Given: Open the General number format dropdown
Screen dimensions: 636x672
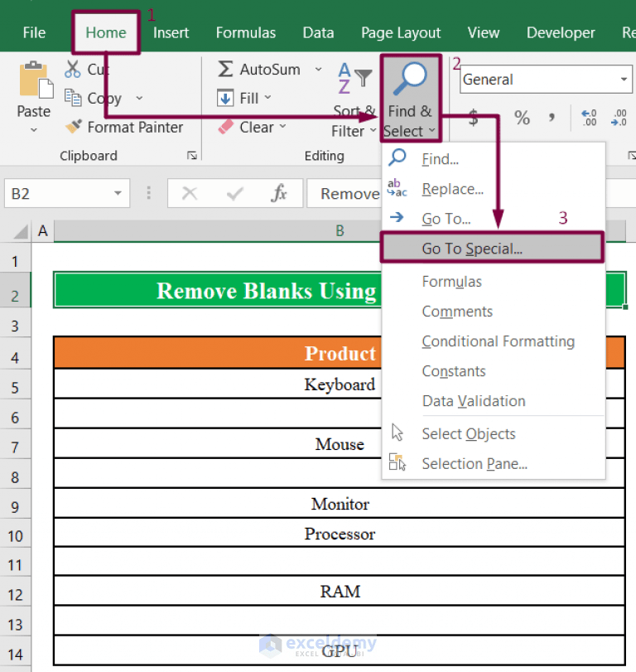Looking at the screenshot, I should point(624,80).
